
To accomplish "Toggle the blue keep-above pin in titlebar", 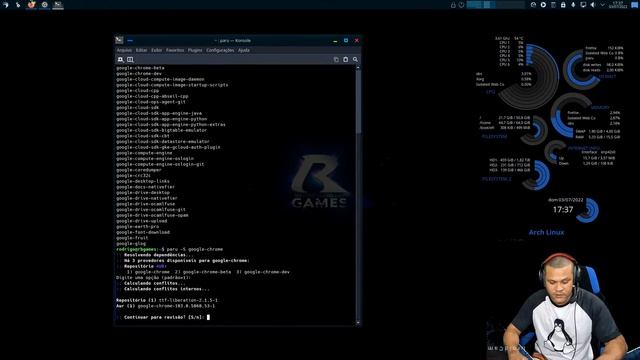I will [130, 40].
